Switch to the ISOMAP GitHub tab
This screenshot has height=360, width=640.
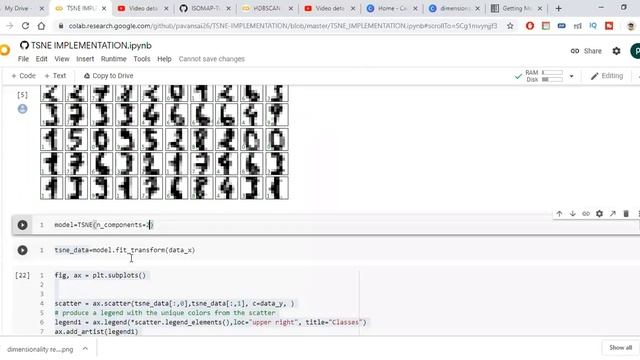tap(205, 8)
